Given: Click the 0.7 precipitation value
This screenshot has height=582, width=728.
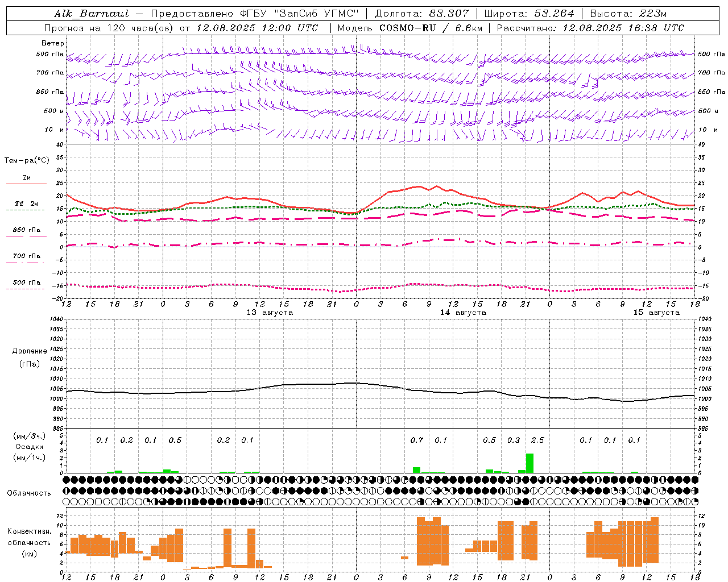Looking at the screenshot, I should point(417,440).
